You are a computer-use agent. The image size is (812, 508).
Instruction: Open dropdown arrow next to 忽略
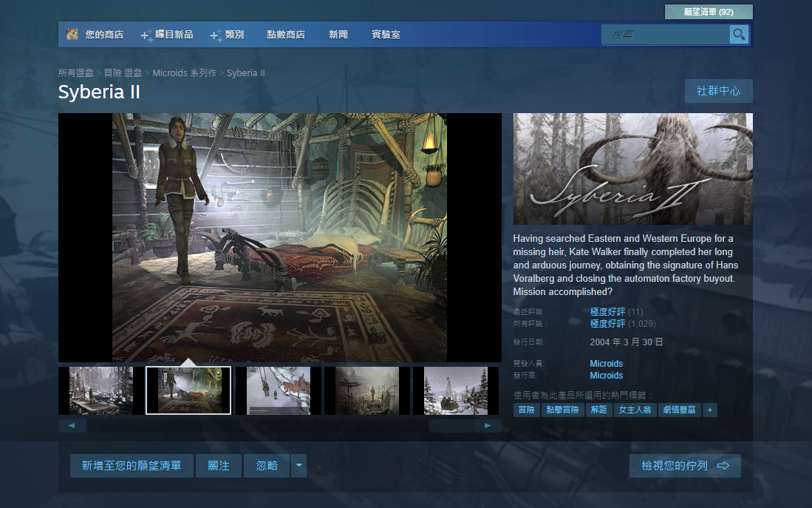(298, 466)
